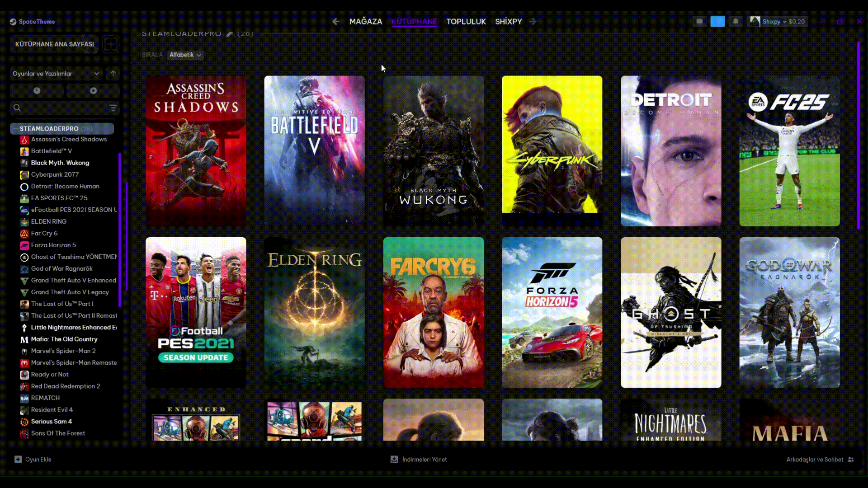
Task: Switch to the MAĞAZA tab
Action: (x=366, y=21)
